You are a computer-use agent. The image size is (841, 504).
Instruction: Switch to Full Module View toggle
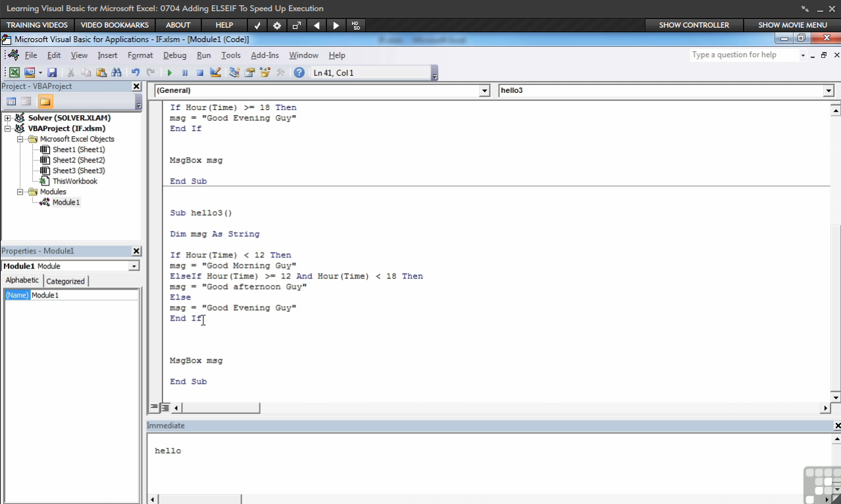[x=165, y=408]
